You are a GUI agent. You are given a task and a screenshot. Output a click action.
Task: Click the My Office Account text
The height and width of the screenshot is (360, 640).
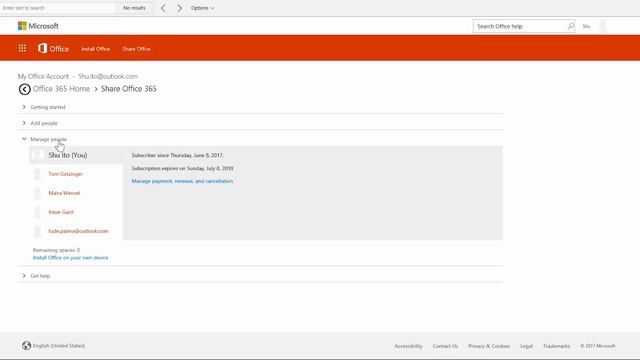43,76
